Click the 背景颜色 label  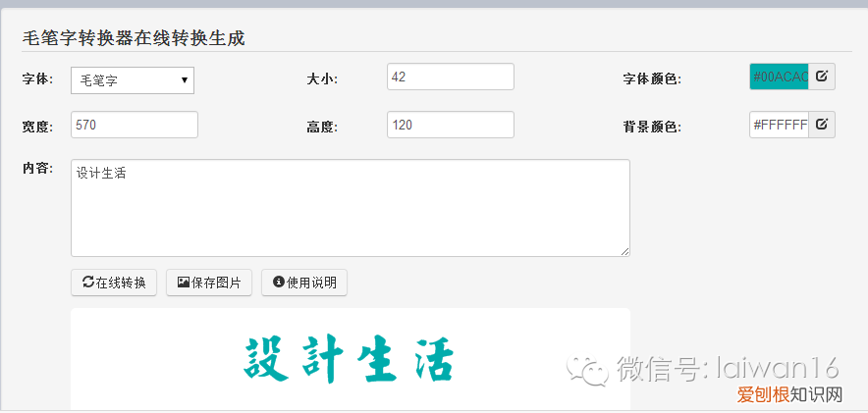click(x=652, y=128)
